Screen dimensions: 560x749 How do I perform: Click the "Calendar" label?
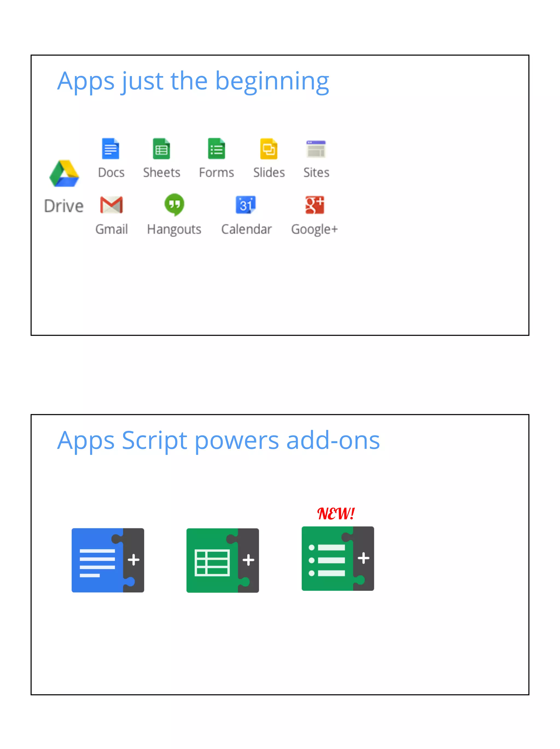coord(246,229)
